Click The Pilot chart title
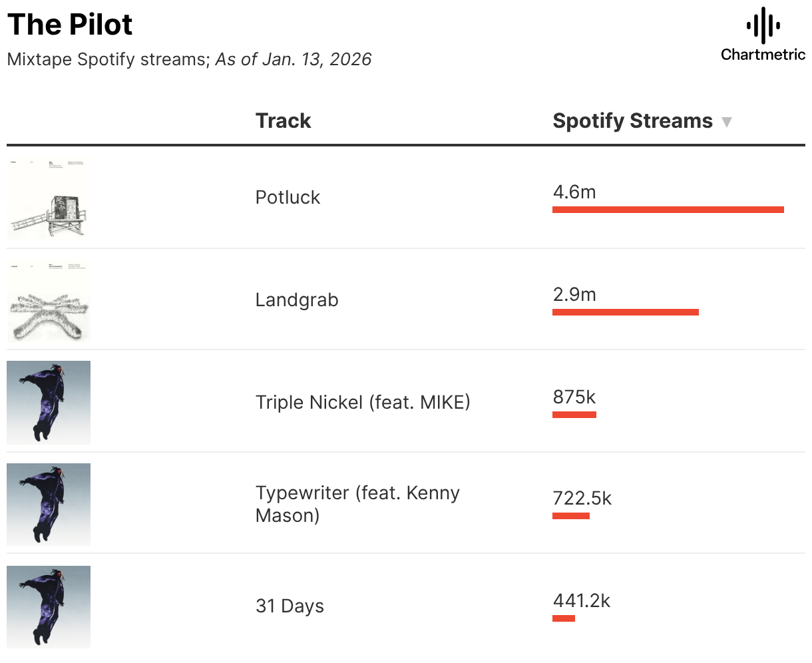 pos(70,25)
